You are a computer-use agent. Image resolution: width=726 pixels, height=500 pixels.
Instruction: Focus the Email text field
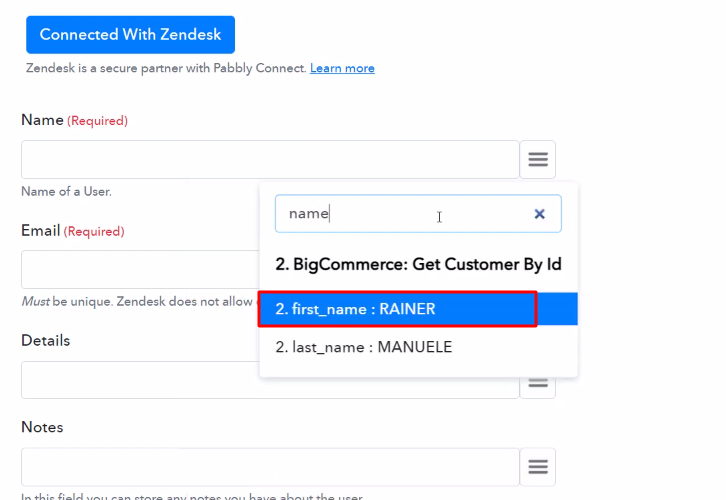(x=140, y=269)
